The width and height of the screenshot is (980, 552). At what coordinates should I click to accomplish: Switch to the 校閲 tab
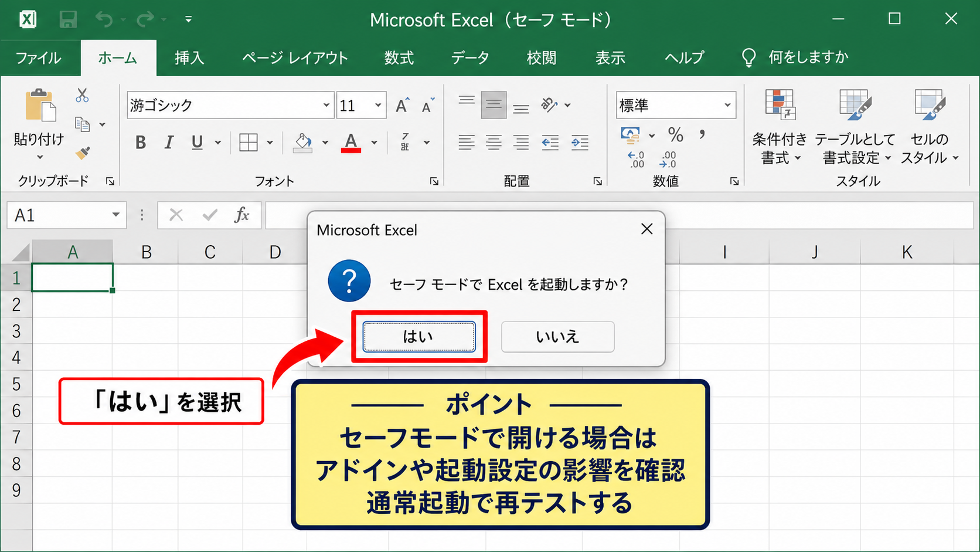[541, 58]
